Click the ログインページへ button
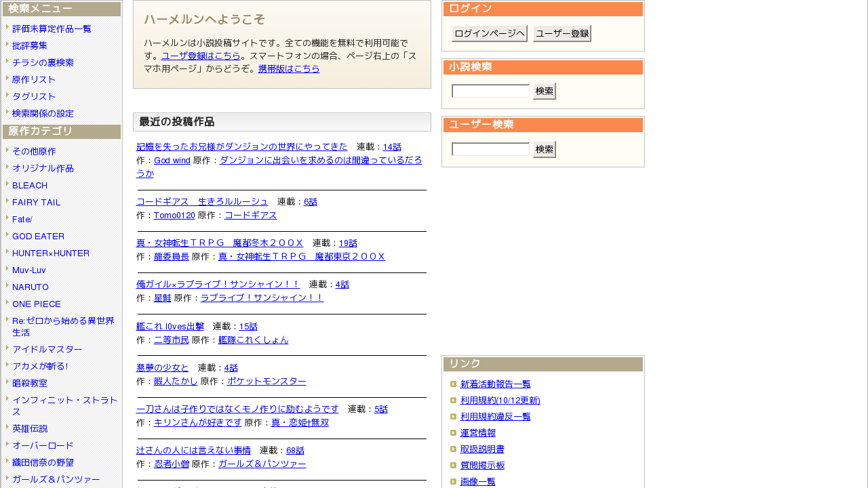The width and height of the screenshot is (868, 488). 490,33
